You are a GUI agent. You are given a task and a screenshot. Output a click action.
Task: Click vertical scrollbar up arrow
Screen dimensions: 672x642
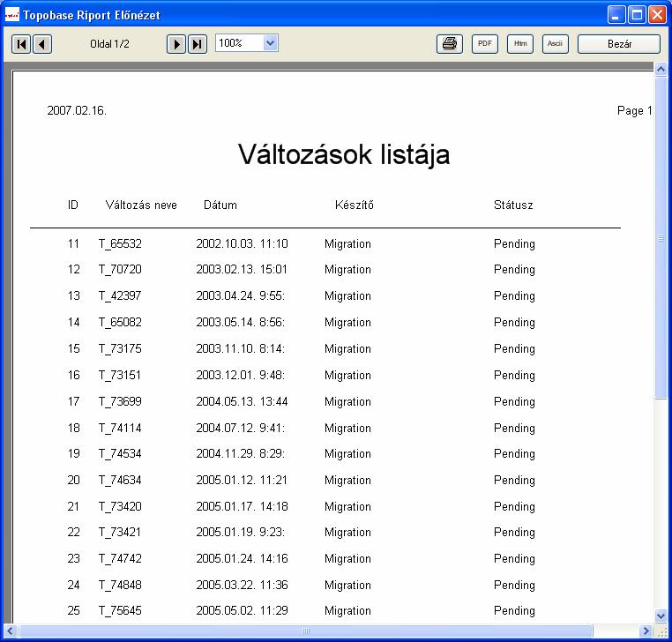661,69
